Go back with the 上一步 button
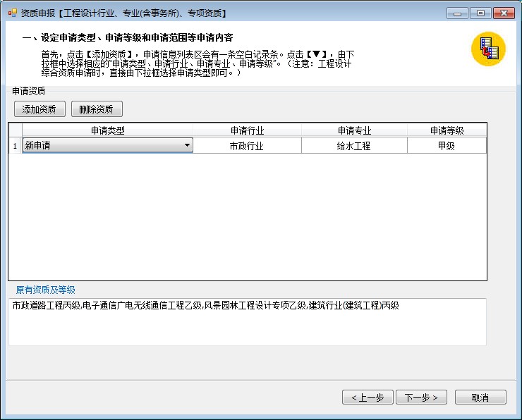 pos(368,397)
